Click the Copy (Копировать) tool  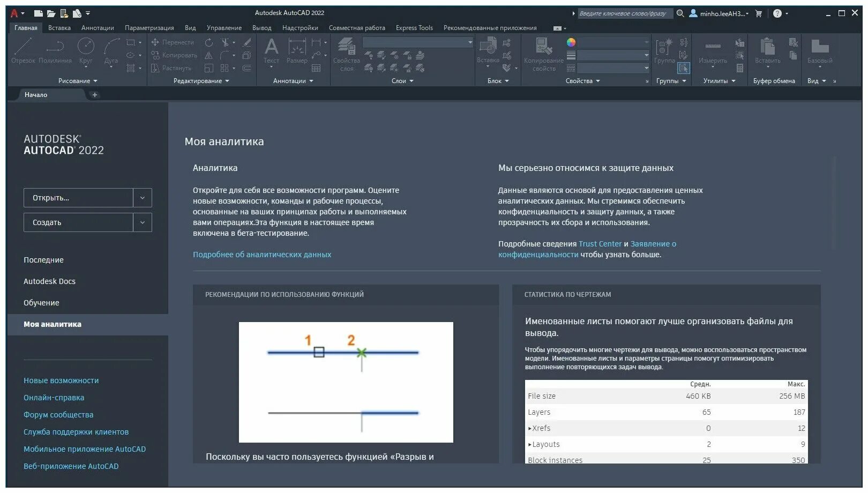174,55
